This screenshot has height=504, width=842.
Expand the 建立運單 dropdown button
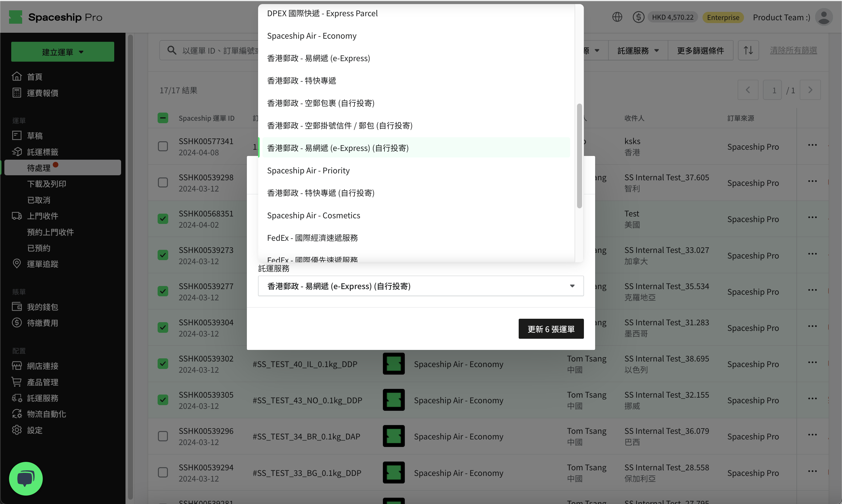coord(62,52)
